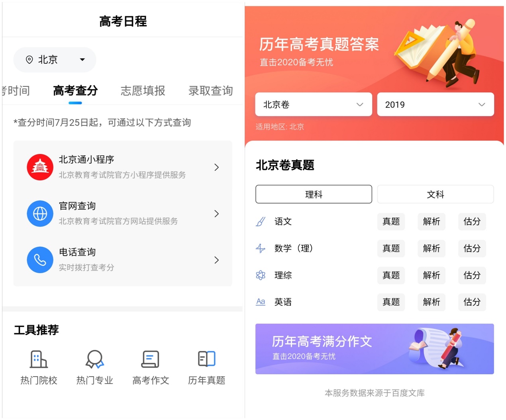Switch to the 文科 subject category

pyautogui.click(x=435, y=194)
